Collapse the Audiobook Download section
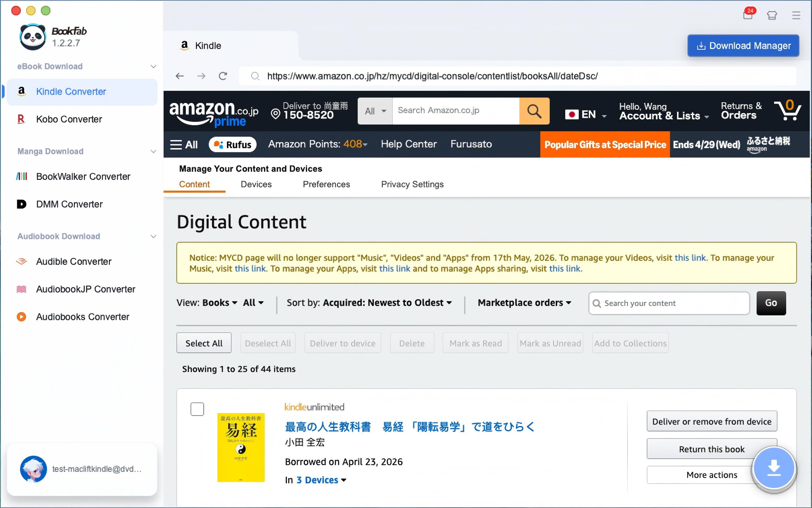The height and width of the screenshot is (508, 812). point(153,236)
